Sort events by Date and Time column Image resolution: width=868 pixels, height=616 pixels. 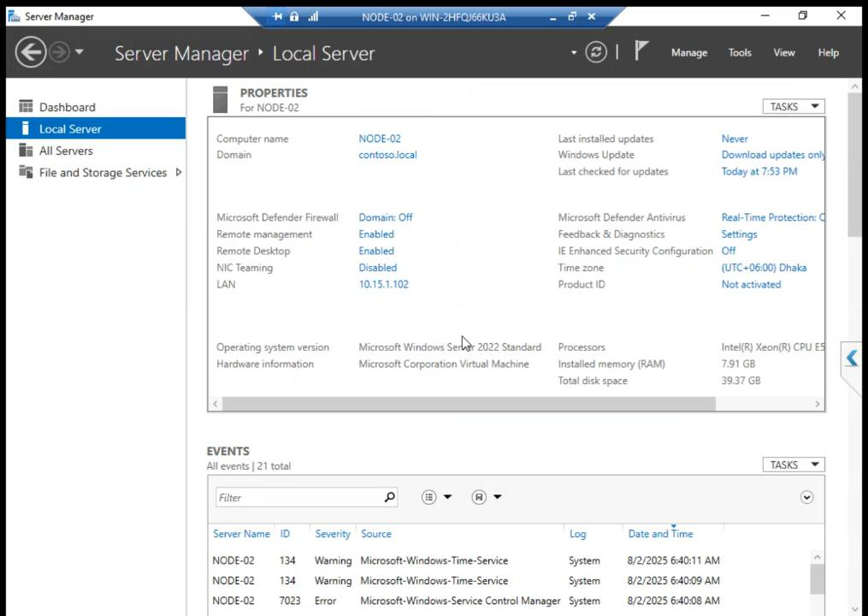point(660,534)
